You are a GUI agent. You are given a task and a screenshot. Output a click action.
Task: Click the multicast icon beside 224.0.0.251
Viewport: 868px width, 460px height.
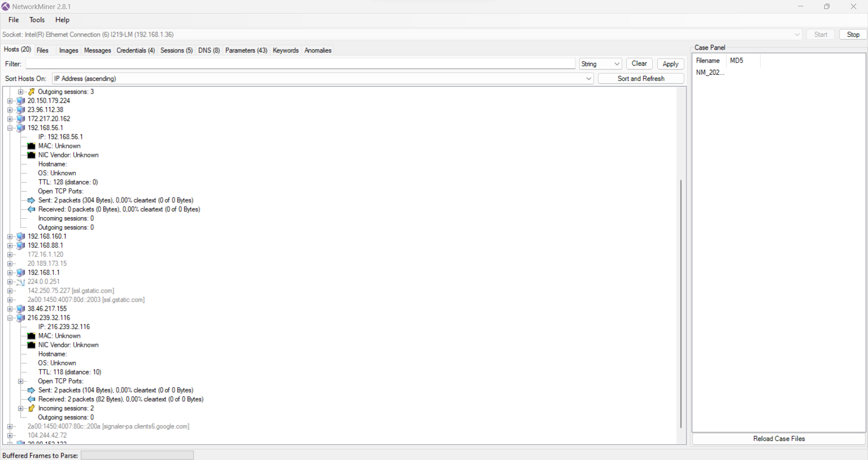coord(21,282)
